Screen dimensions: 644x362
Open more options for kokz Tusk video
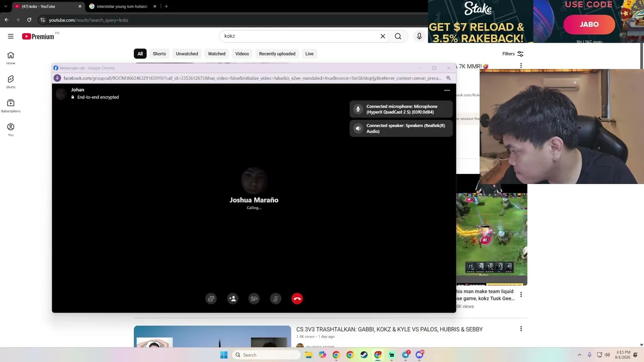pos(521,295)
